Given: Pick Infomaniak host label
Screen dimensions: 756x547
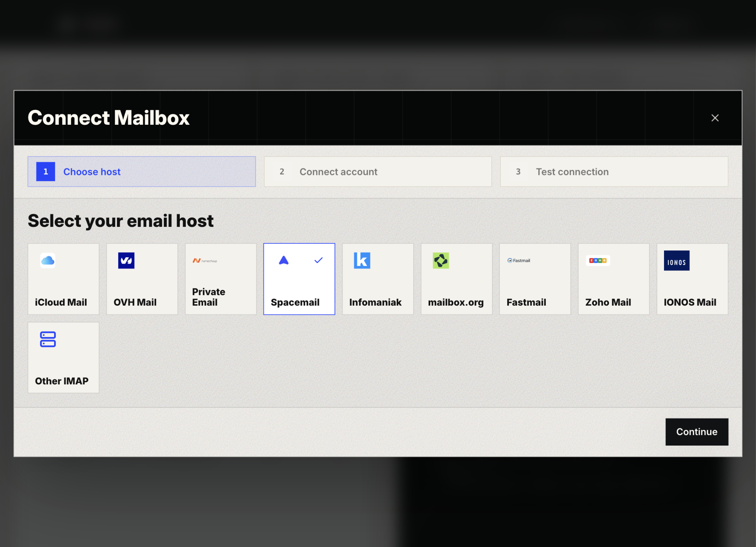Looking at the screenshot, I should click(375, 302).
